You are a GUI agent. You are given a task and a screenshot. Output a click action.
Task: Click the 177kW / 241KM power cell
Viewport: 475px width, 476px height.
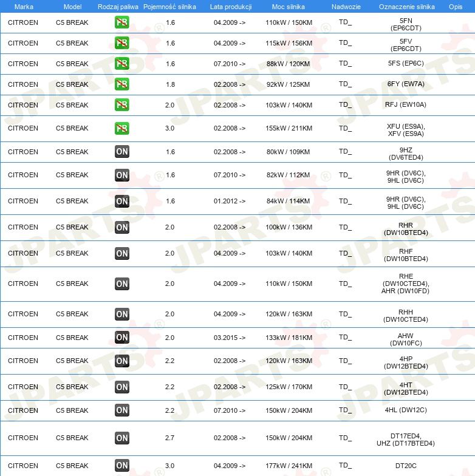289,466
